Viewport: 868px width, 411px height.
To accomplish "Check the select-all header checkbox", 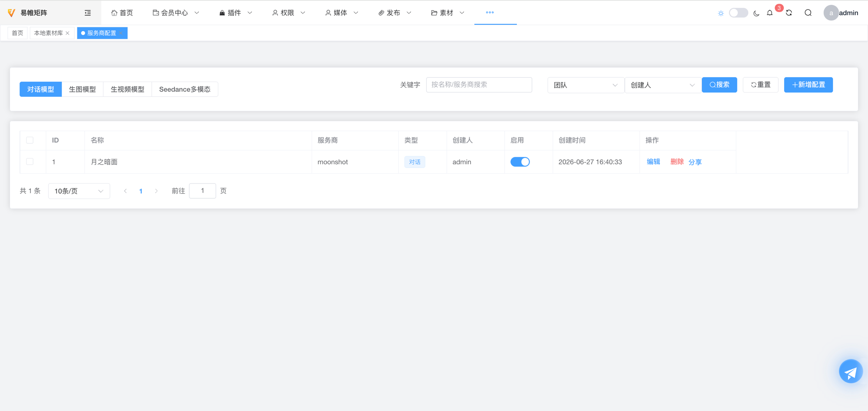I will tap(30, 140).
